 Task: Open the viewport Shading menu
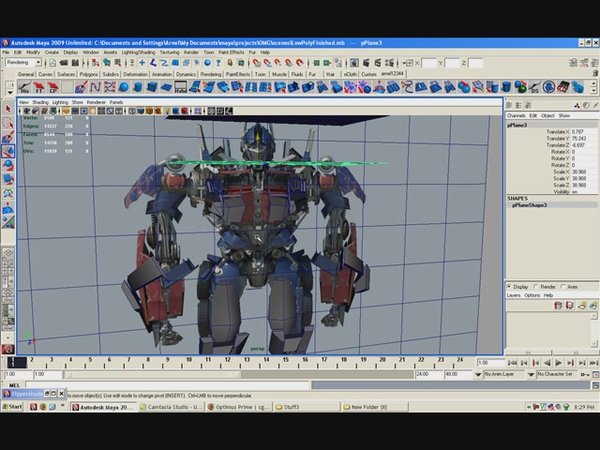40,102
